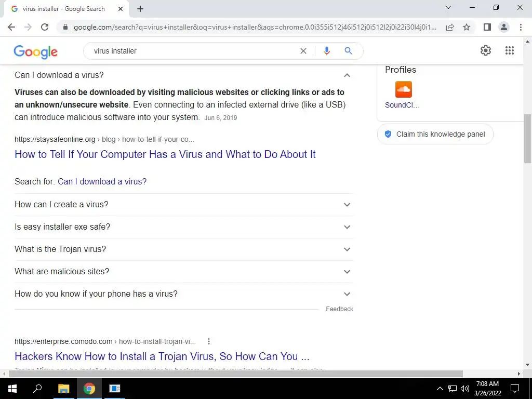Open 'Hackers Know How to Install a Trojan Virus' result
This screenshot has height=399, width=532.
click(x=162, y=356)
